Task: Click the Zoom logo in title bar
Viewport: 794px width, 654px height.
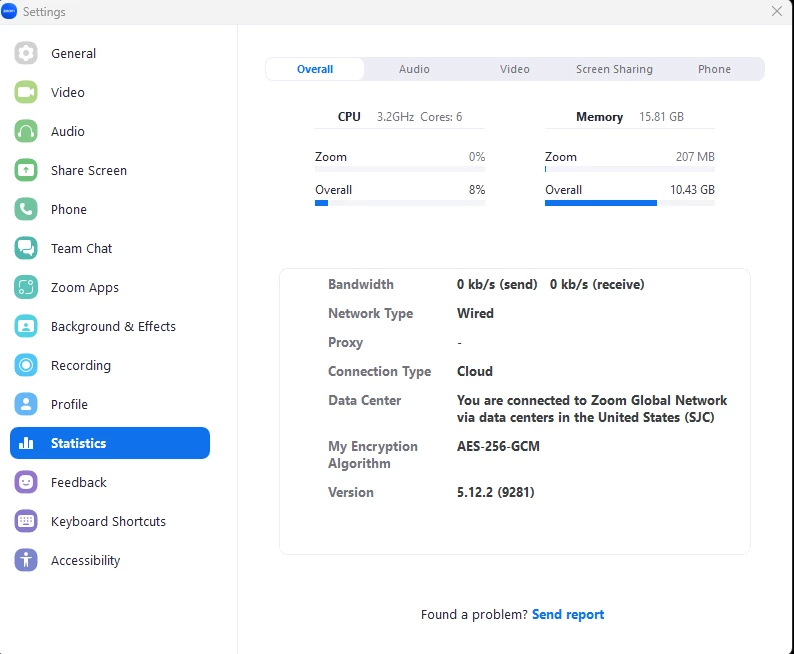Action: [x=9, y=11]
